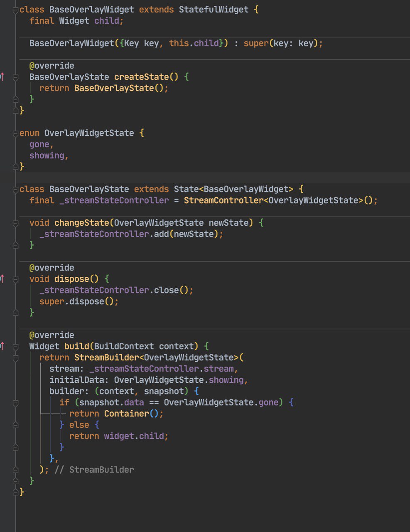Click 'Container()' in the return statement

point(131,414)
